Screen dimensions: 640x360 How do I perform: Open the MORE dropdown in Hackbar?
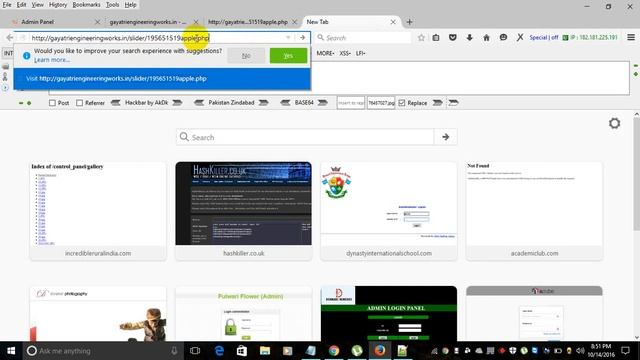tap(325, 53)
